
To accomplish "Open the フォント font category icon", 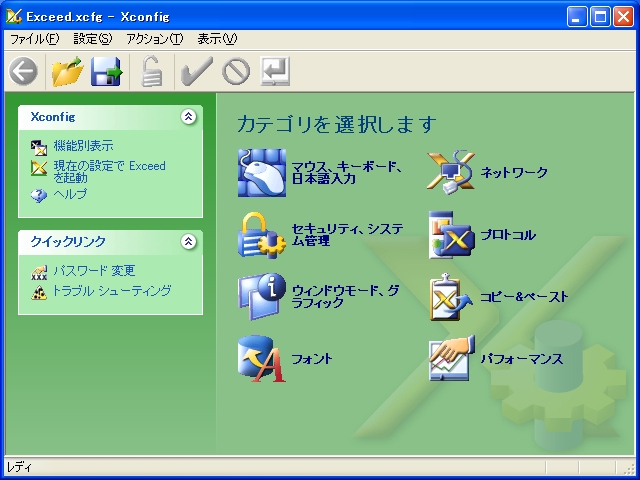I will coord(262,359).
